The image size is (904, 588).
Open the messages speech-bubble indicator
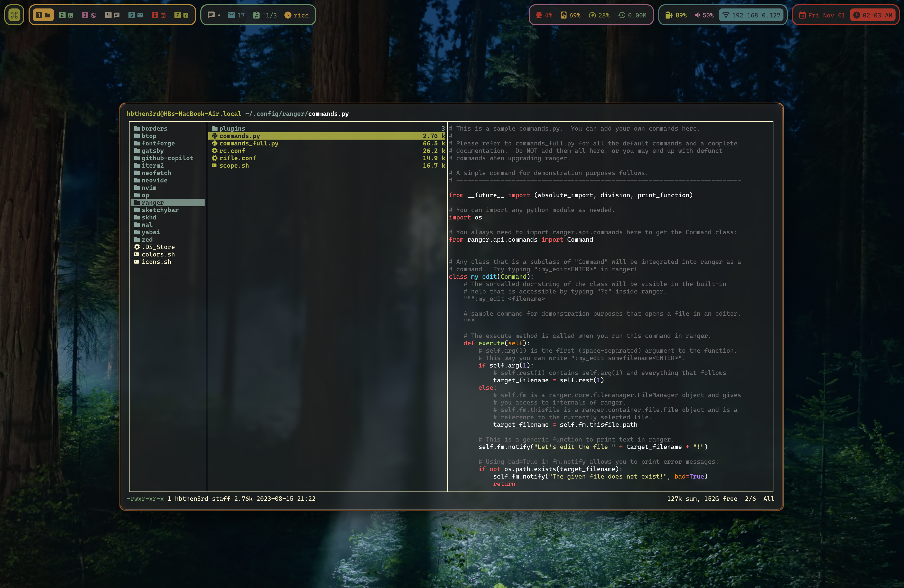[214, 15]
